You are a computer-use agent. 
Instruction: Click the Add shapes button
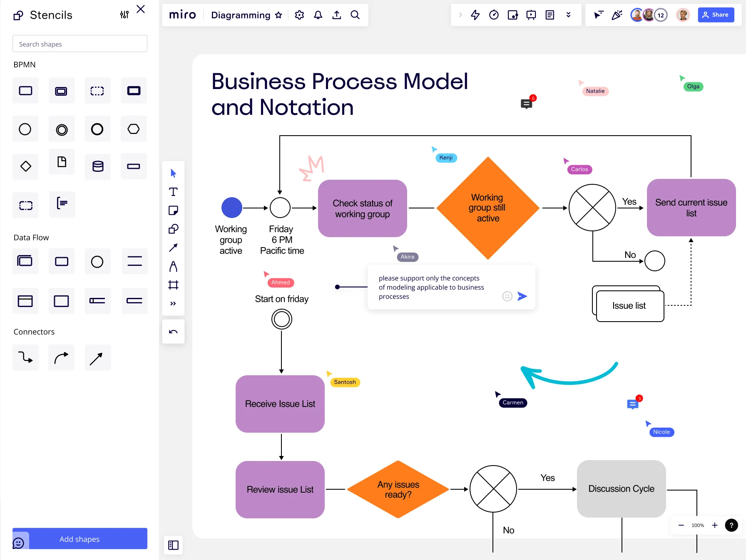click(x=80, y=539)
